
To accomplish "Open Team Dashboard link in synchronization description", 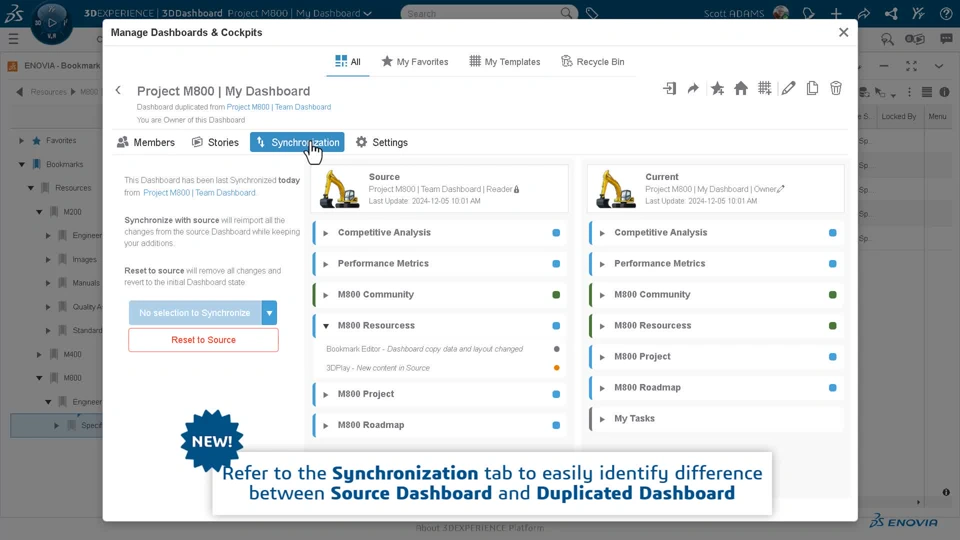I will pyautogui.click(x=199, y=192).
